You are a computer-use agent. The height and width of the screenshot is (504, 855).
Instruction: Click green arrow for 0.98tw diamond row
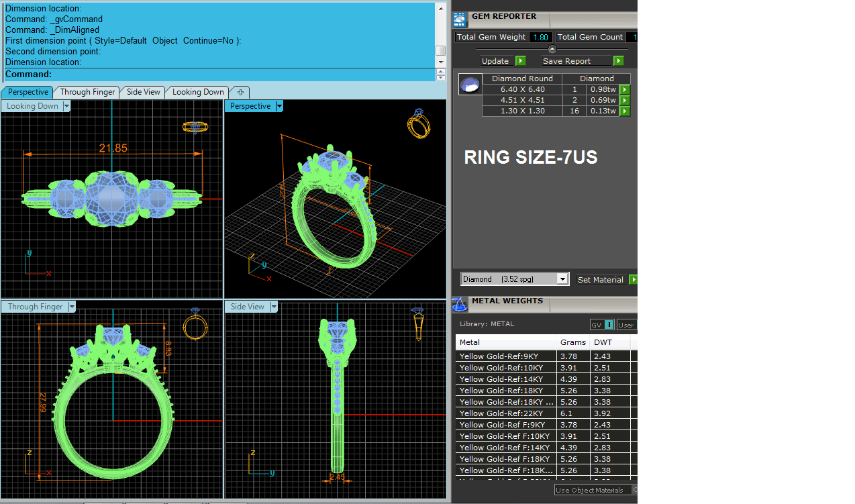point(625,89)
